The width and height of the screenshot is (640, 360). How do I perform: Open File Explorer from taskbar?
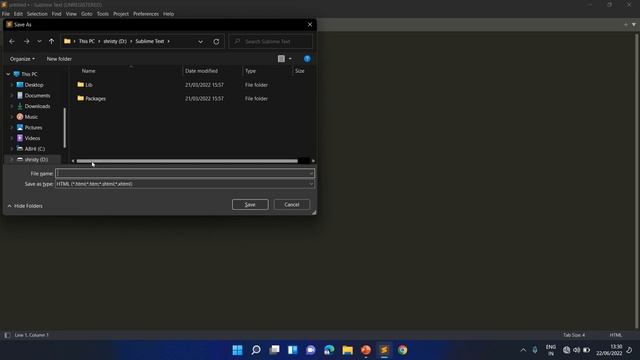(x=347, y=350)
